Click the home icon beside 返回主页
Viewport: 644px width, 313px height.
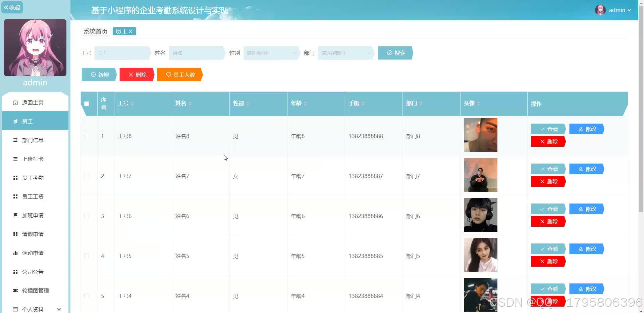point(15,102)
